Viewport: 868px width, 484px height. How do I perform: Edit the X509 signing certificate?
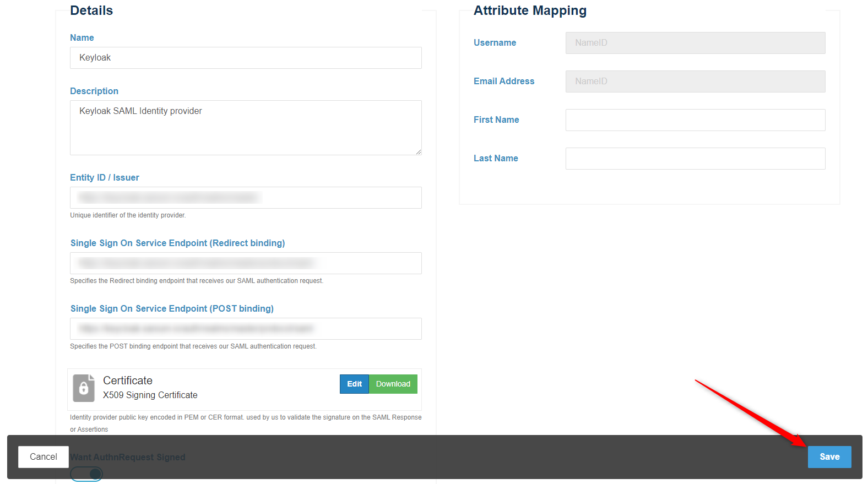tap(354, 384)
